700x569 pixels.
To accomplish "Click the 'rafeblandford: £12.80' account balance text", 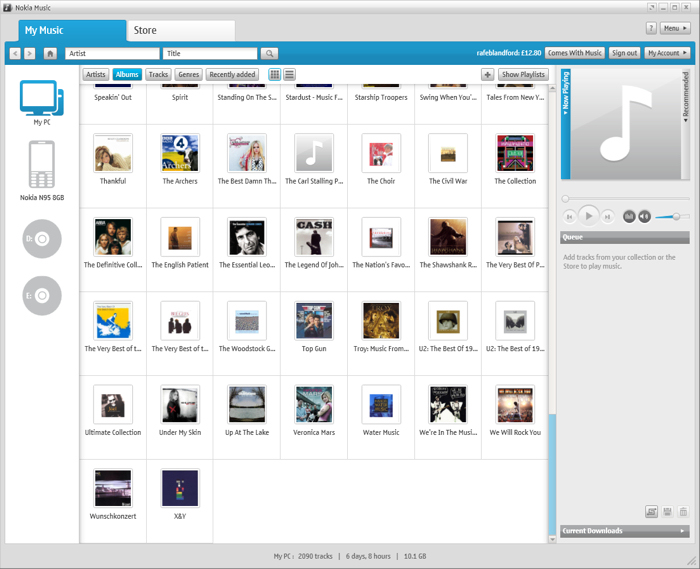I will click(508, 53).
